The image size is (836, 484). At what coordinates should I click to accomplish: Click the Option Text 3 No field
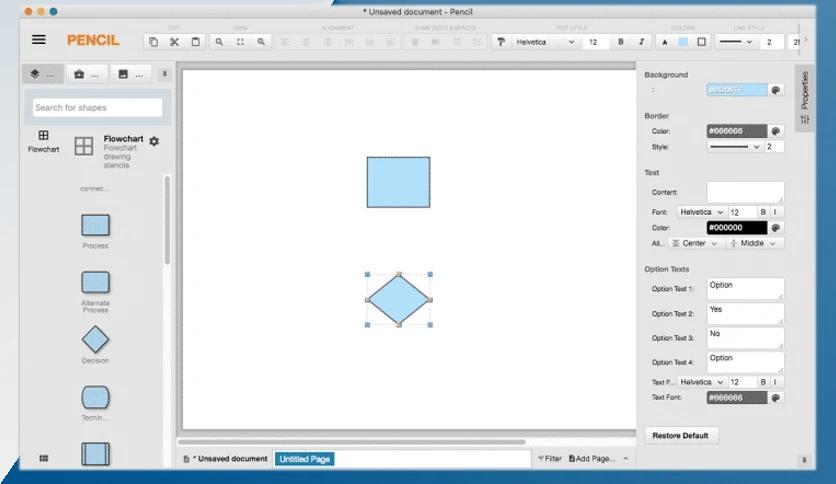[x=745, y=338]
